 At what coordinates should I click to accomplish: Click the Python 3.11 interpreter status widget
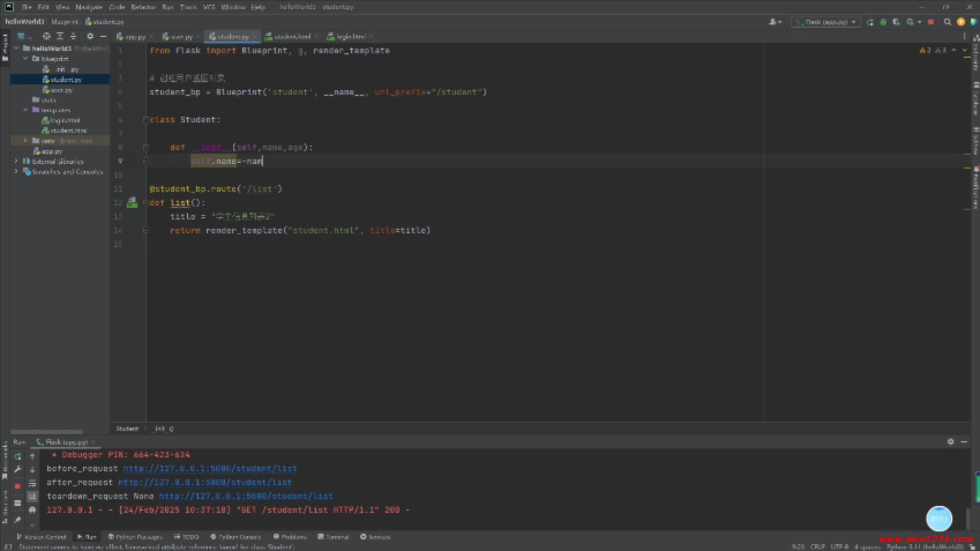click(925, 546)
